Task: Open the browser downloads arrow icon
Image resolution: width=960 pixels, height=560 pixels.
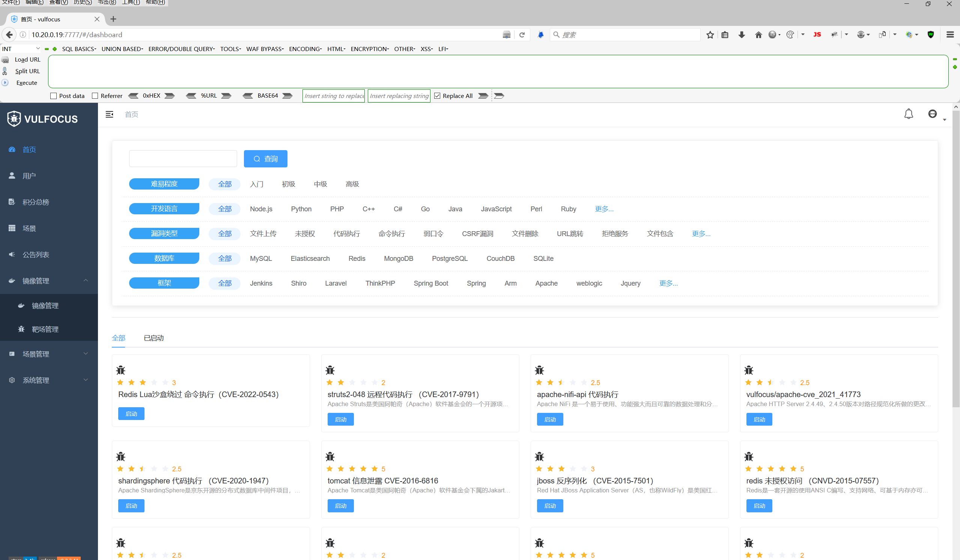Action: (741, 35)
